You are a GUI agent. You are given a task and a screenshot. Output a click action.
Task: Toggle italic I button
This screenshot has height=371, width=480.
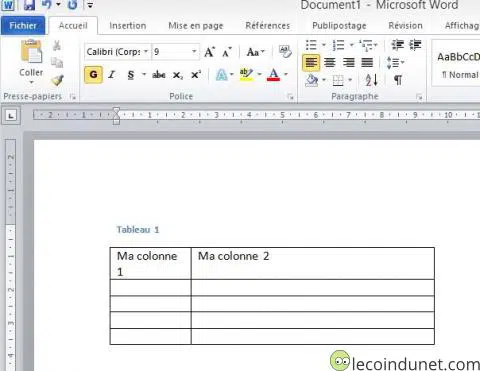pyautogui.click(x=111, y=75)
